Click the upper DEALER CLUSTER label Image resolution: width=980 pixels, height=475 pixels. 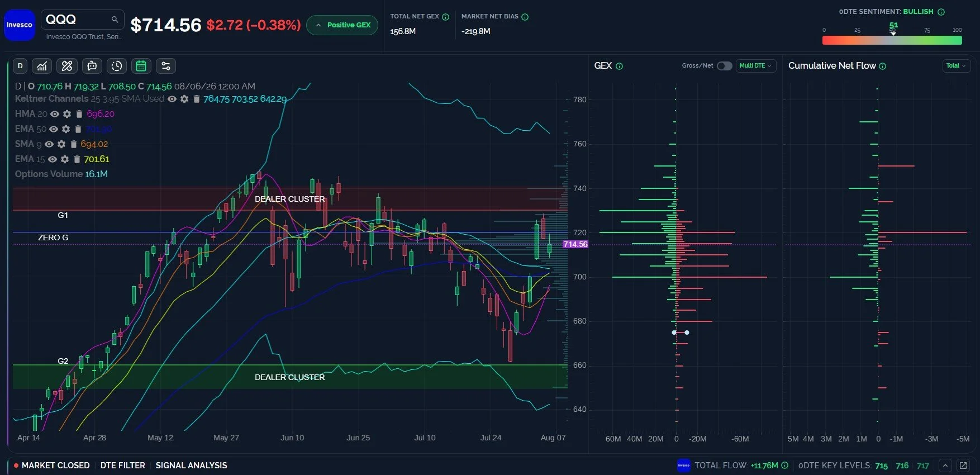(x=289, y=199)
